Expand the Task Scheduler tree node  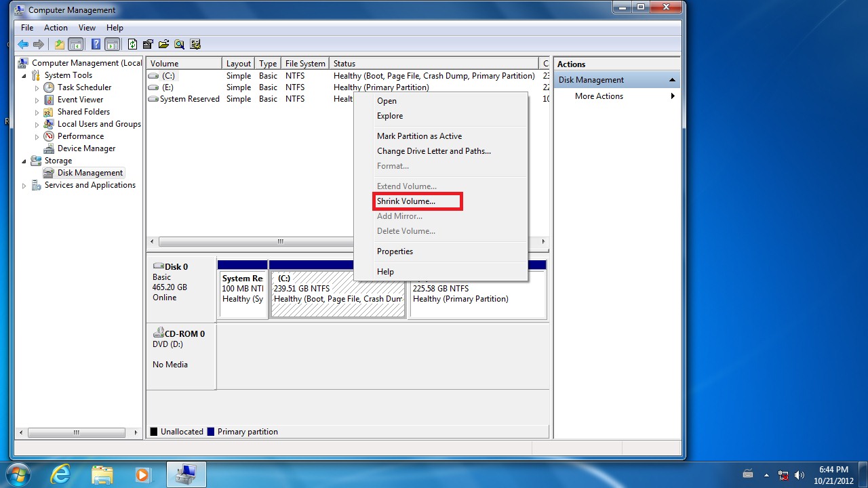point(37,87)
